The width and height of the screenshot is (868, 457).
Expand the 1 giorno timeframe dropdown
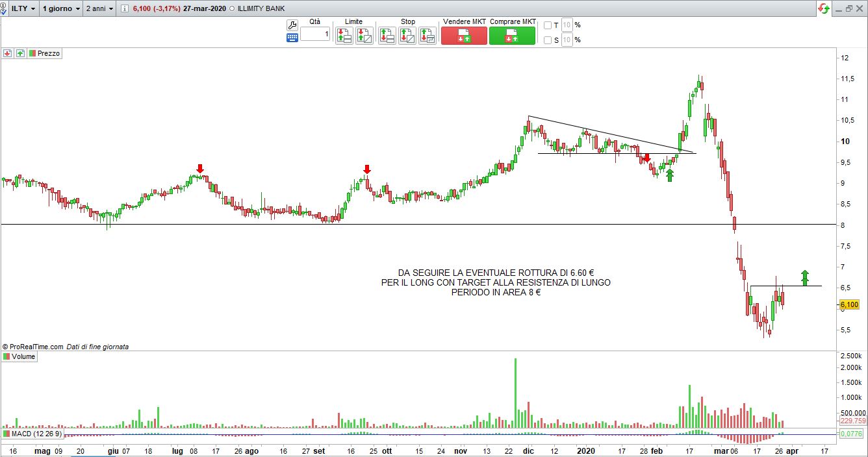pos(61,8)
